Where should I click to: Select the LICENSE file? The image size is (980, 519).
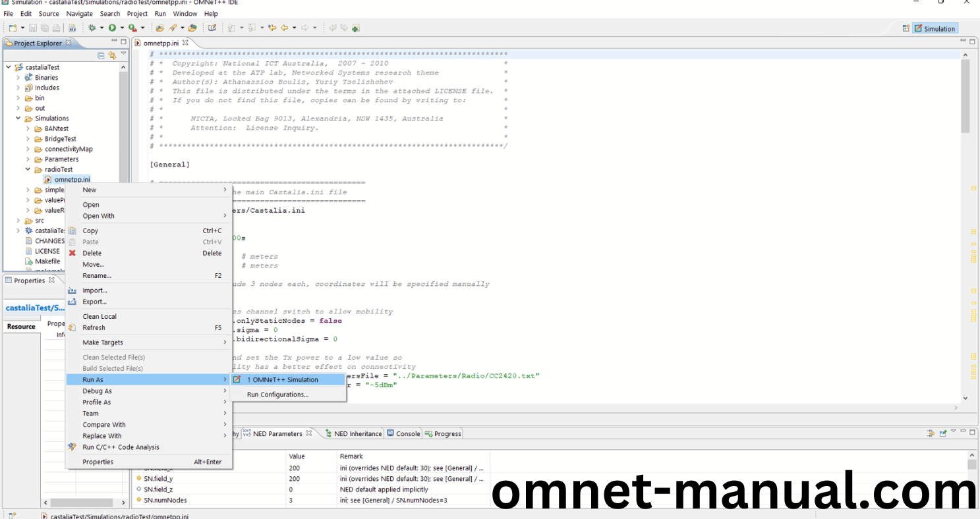point(42,251)
